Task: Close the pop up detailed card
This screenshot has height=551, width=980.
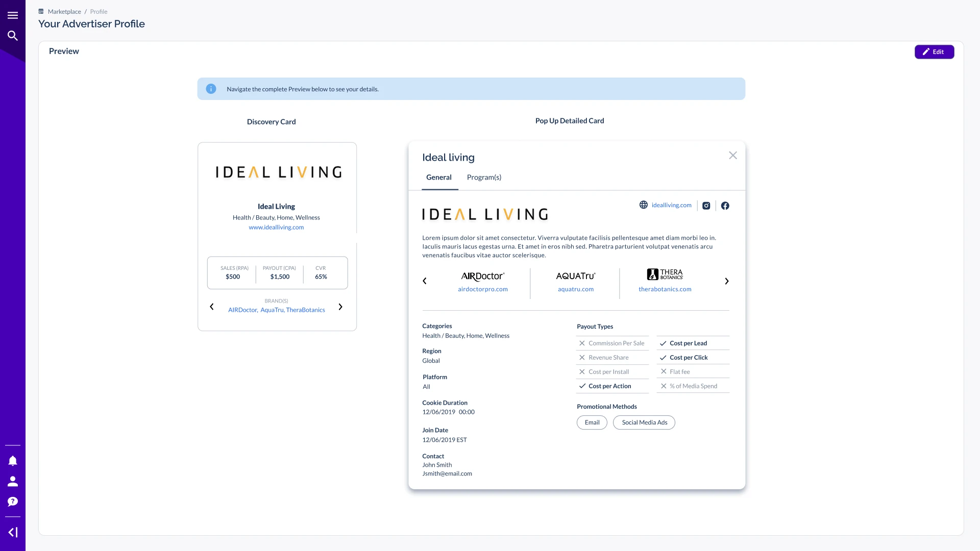Action: (733, 155)
